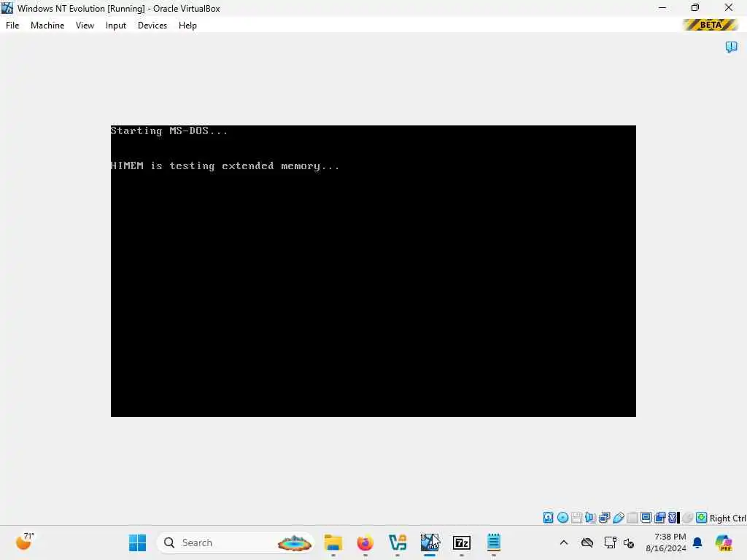The width and height of the screenshot is (747, 560).
Task: Click the USB devices status icon
Action: click(x=619, y=518)
